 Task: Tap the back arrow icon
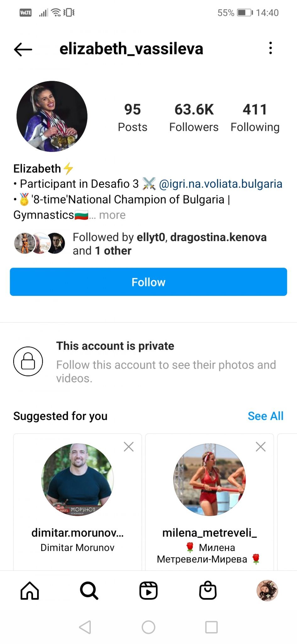pos(23,49)
